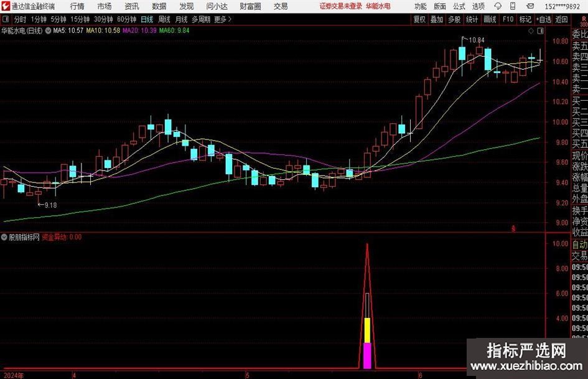Click the 标记 mark button

point(525,19)
